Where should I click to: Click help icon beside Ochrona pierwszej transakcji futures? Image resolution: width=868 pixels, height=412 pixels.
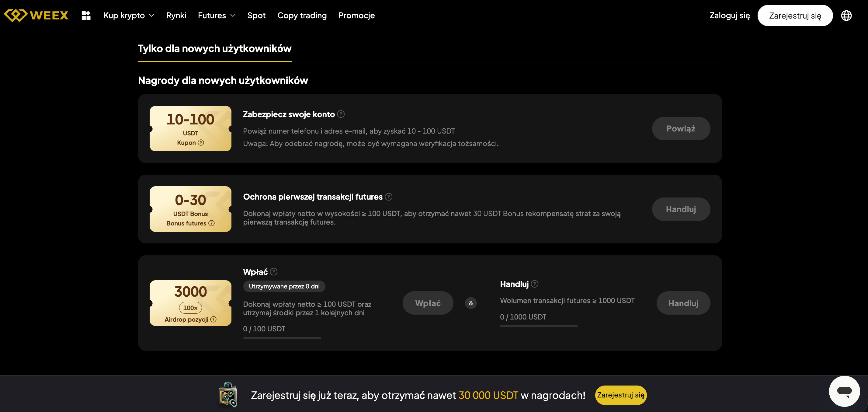click(388, 197)
